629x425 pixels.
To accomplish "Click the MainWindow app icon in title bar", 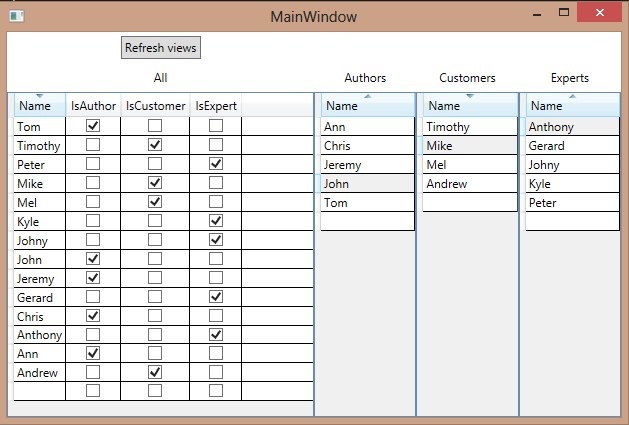I will pos(15,16).
